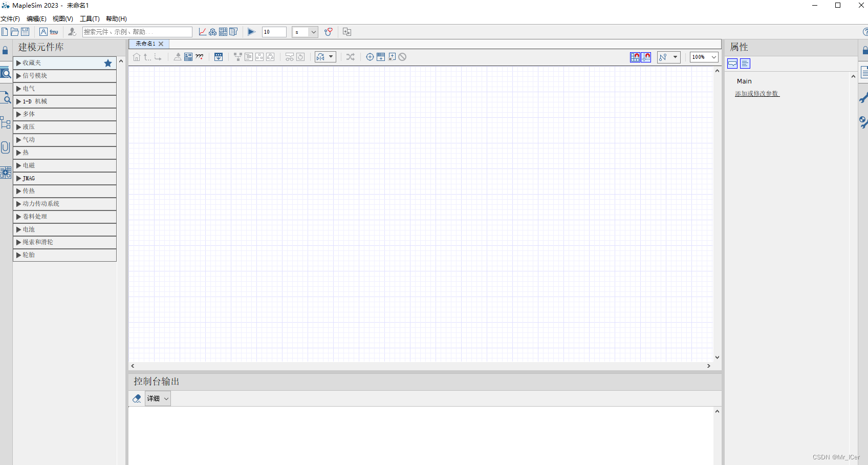Toggle snap to connection line magnet button
Screen dimensions: 868x465
pyautogui.click(x=646, y=57)
